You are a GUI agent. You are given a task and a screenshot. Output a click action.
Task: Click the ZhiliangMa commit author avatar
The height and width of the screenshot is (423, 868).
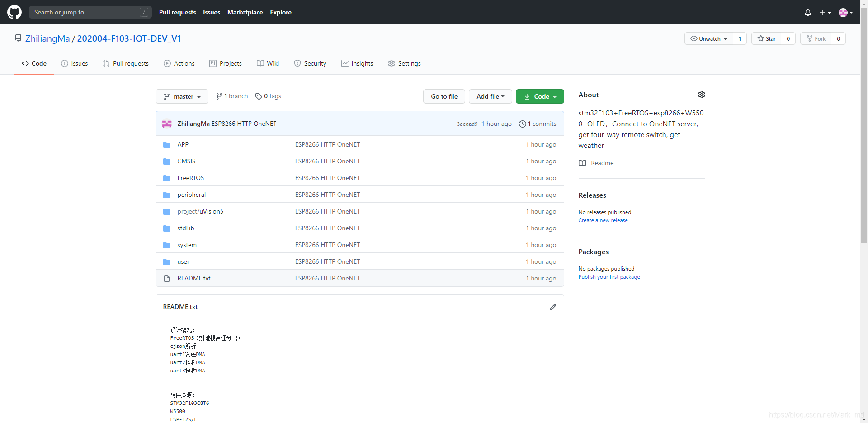pyautogui.click(x=167, y=124)
